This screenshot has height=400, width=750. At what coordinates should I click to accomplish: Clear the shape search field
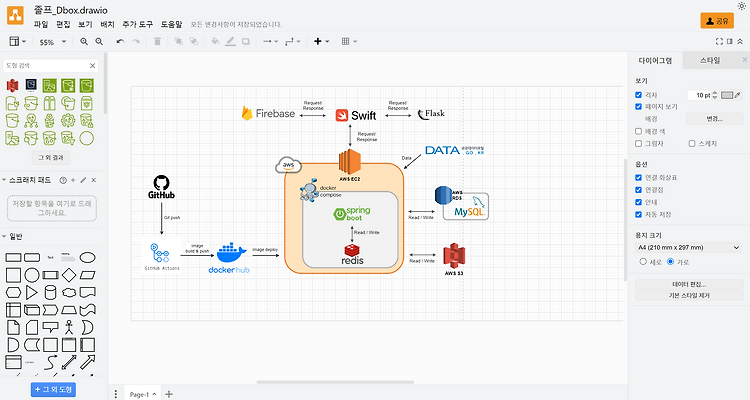(x=92, y=66)
